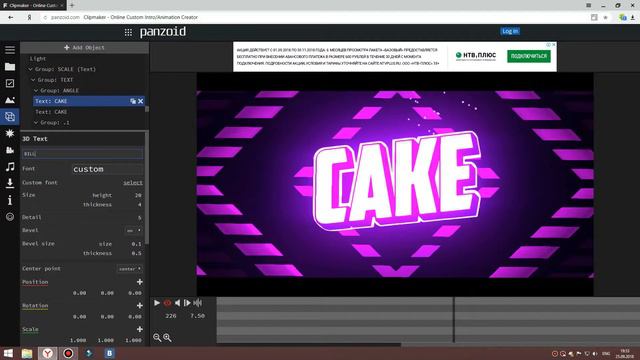Click the Rotation label
Image resolution: width=640 pixels, height=360 pixels.
coord(35,306)
